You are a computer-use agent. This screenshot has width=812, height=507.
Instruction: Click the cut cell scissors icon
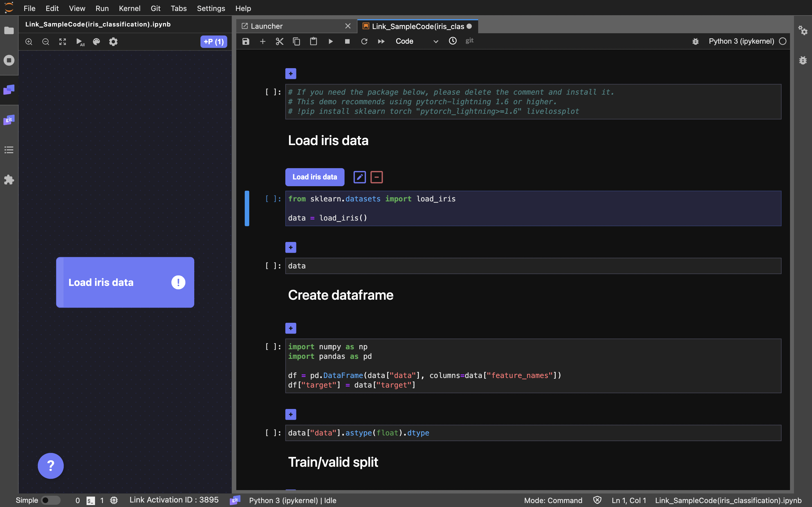[279, 41]
